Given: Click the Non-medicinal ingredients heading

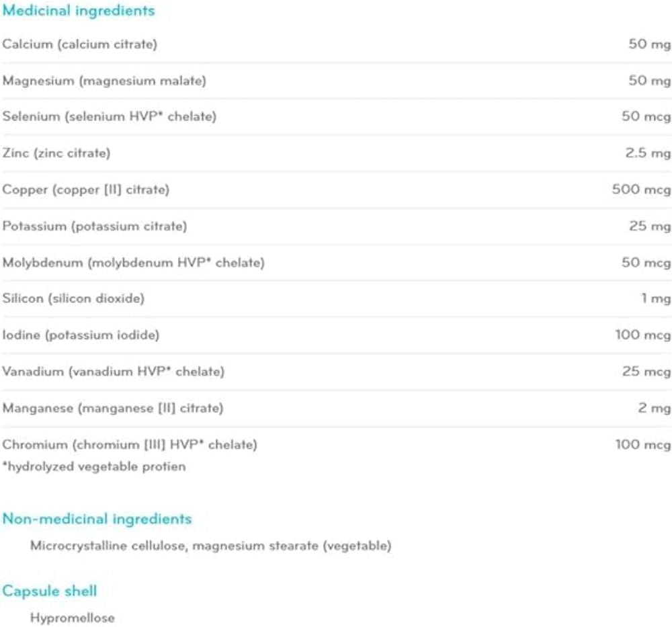Looking at the screenshot, I should coord(97,519).
